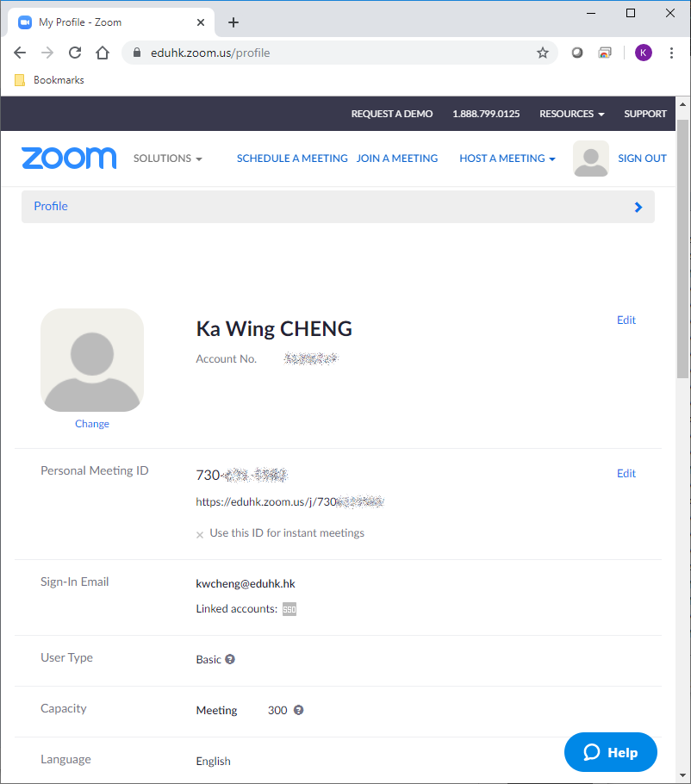Click the Ka Wing CHENG name heading
The width and height of the screenshot is (691, 784).
coord(274,328)
